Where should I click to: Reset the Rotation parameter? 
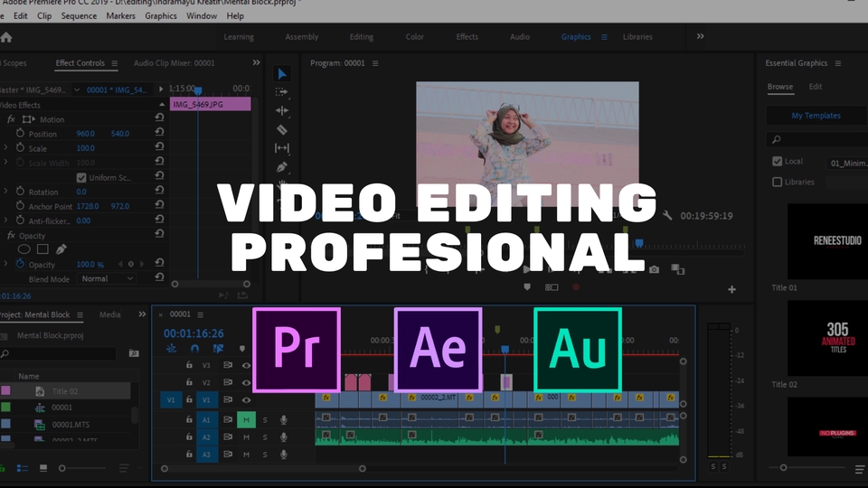[159, 190]
